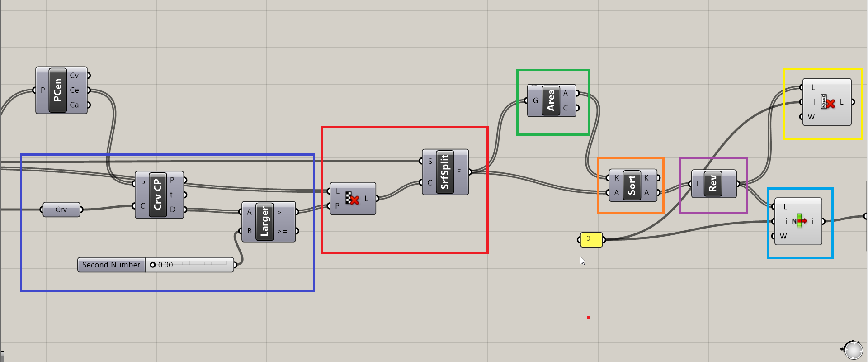
Task: Click the L input of List Item
Action: [x=785, y=207]
